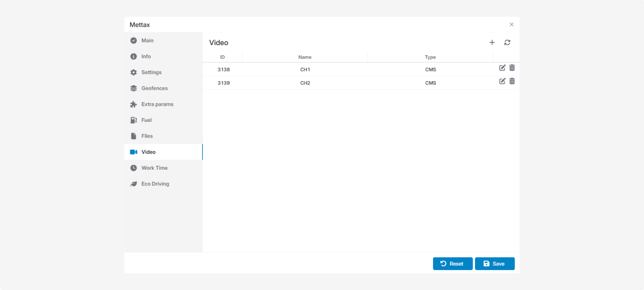Click the refresh video list icon
This screenshot has width=644, height=290.
[x=507, y=42]
